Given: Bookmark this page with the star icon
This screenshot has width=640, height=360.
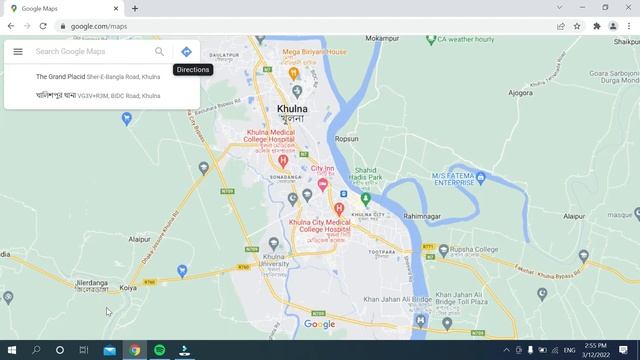Looking at the screenshot, I should point(577,26).
